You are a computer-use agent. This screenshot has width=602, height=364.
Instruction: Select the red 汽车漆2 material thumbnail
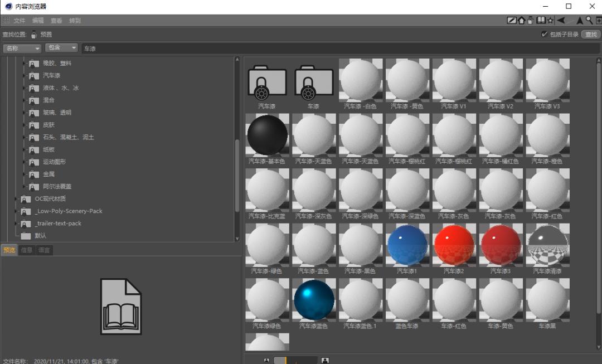[x=454, y=245]
